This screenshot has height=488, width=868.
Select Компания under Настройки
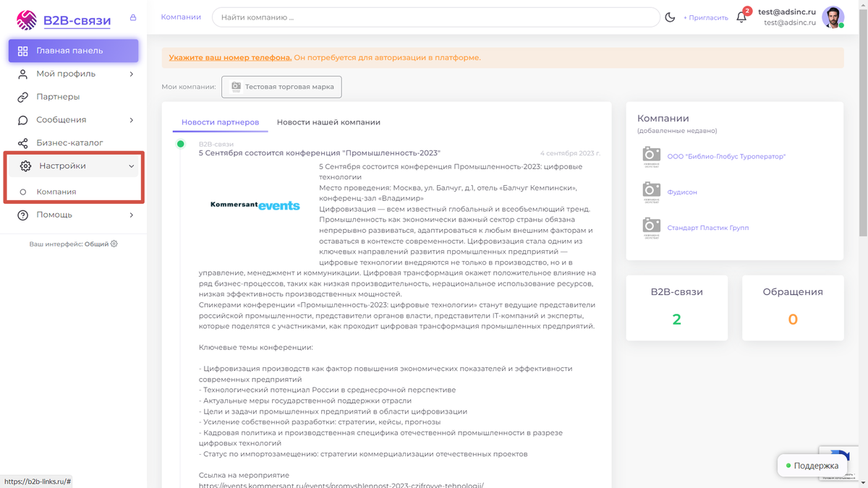[56, 192]
